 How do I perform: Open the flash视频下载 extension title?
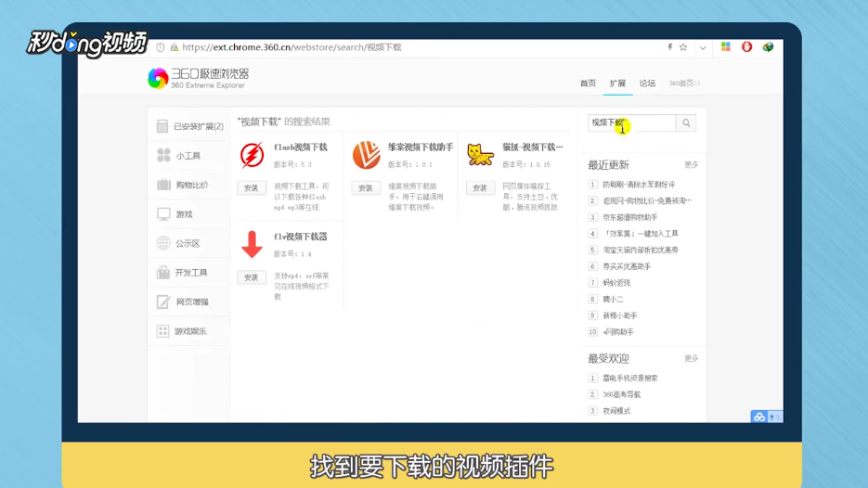point(301,148)
